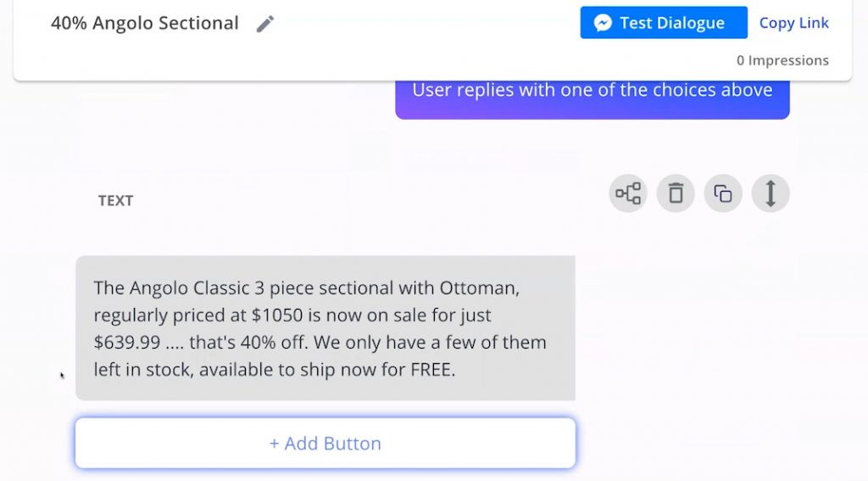868x481 pixels.
Task: Click the User replies with choices bubble
Action: 593,97
